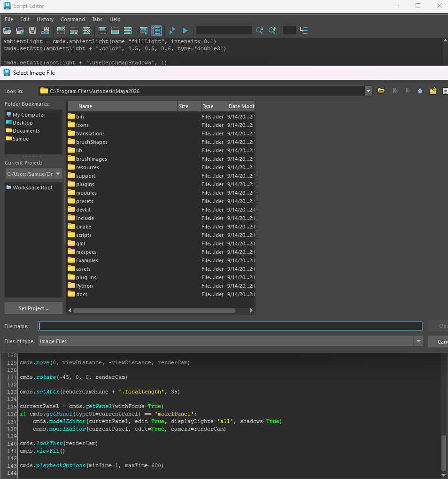Select the Documents folder bookmark
This screenshot has height=479, width=448.
26,131
